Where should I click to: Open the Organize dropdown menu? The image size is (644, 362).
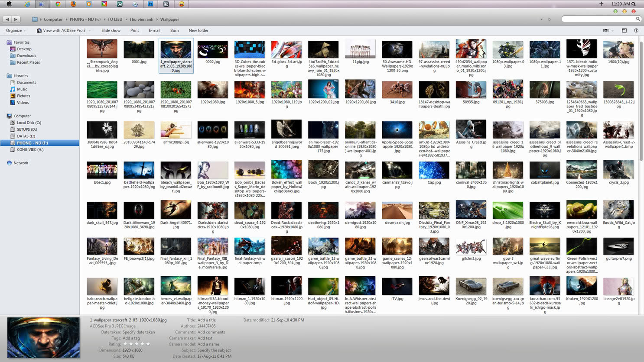click(16, 30)
